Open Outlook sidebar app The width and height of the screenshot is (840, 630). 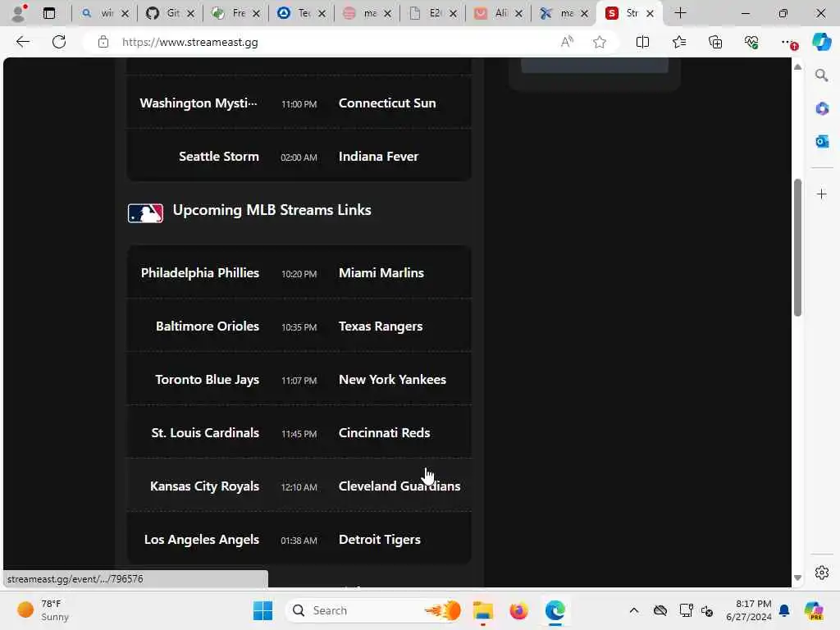pyautogui.click(x=822, y=141)
